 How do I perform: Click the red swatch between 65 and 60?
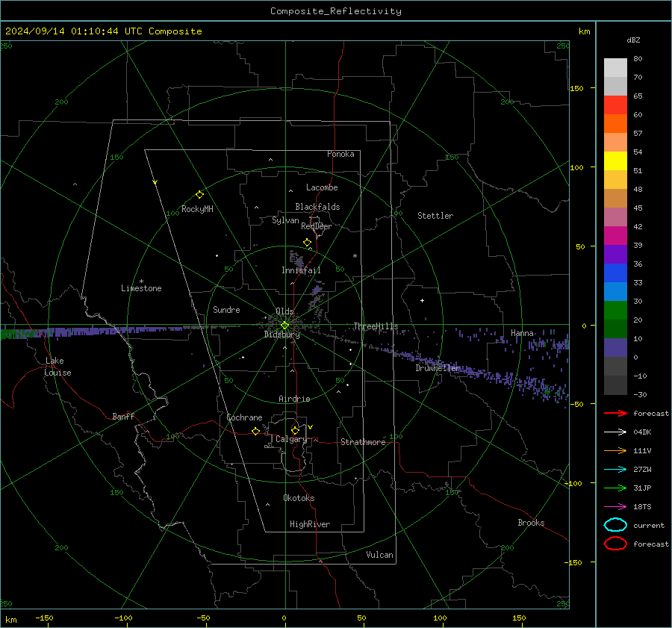point(615,105)
